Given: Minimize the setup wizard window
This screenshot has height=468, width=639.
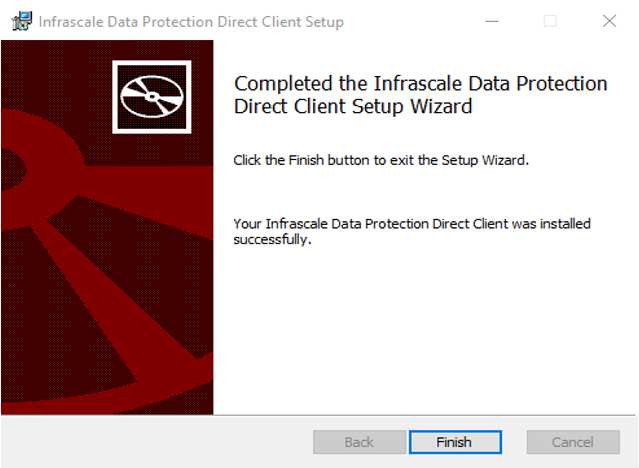Looking at the screenshot, I should coord(491,21).
